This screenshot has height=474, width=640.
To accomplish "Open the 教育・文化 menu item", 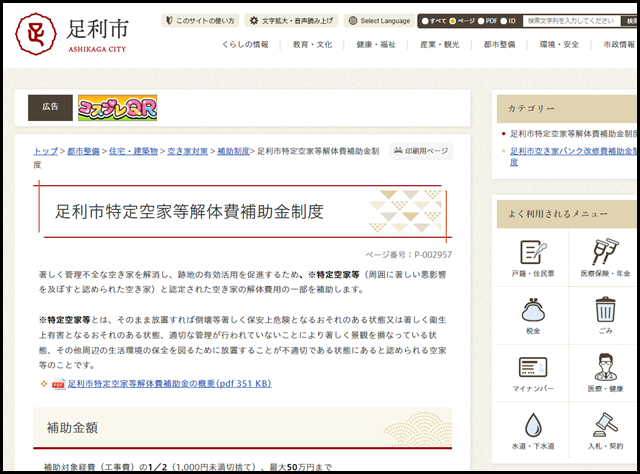I will point(313,45).
